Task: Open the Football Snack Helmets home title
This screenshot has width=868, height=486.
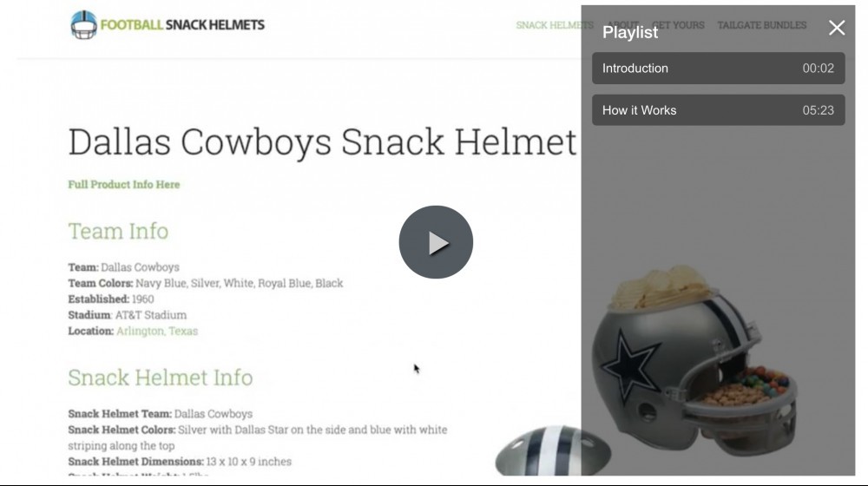Action: [x=182, y=25]
